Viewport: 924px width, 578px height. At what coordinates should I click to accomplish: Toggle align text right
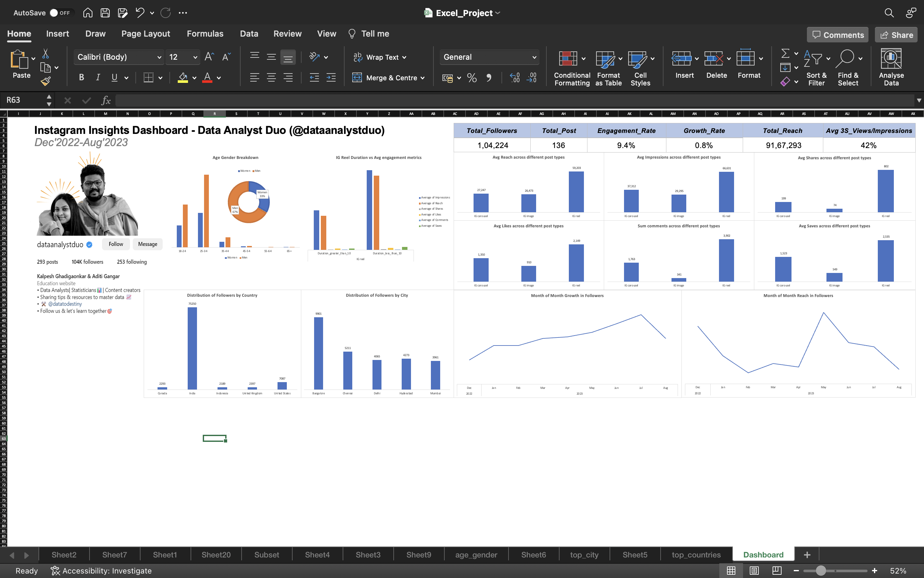pyautogui.click(x=288, y=78)
